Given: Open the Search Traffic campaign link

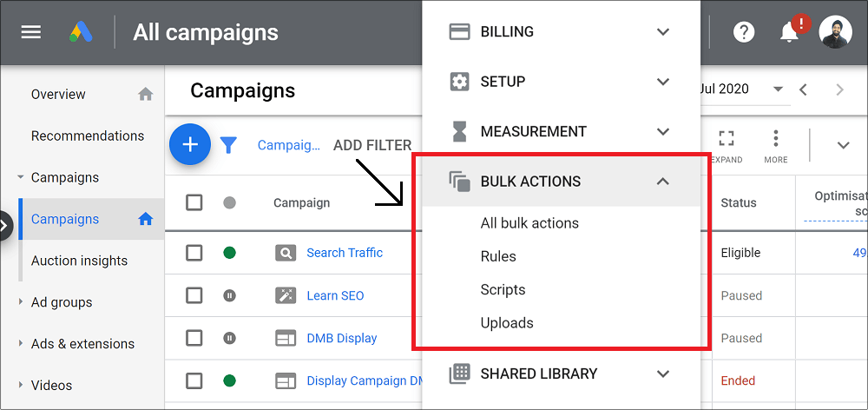Looking at the screenshot, I should point(345,253).
